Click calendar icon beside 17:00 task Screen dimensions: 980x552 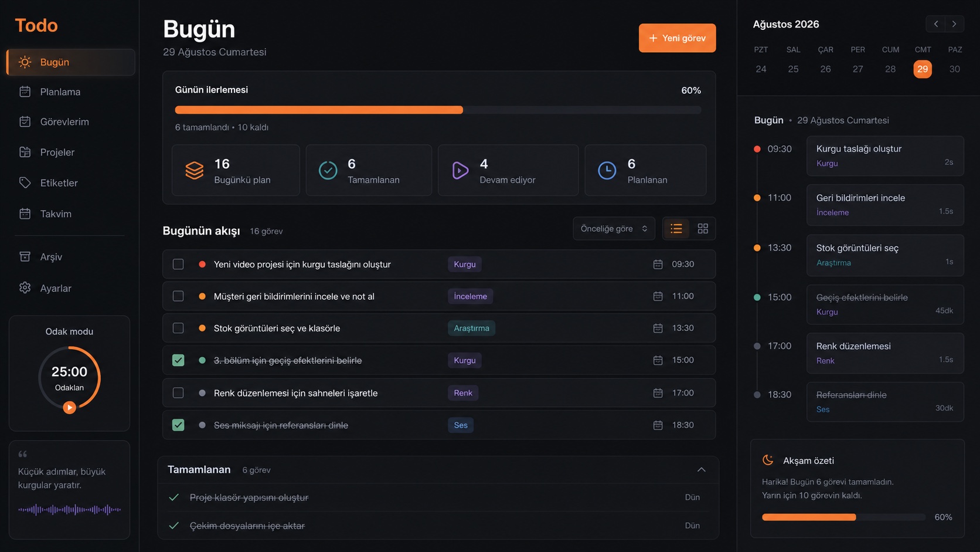pos(658,393)
